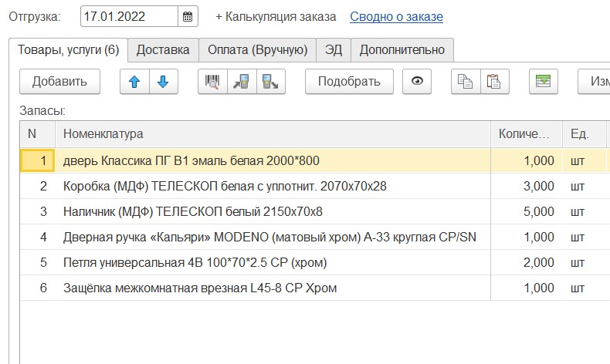This screenshot has width=610, height=364.
Task: Open the Сводно о заказе link
Action: coord(396,16)
